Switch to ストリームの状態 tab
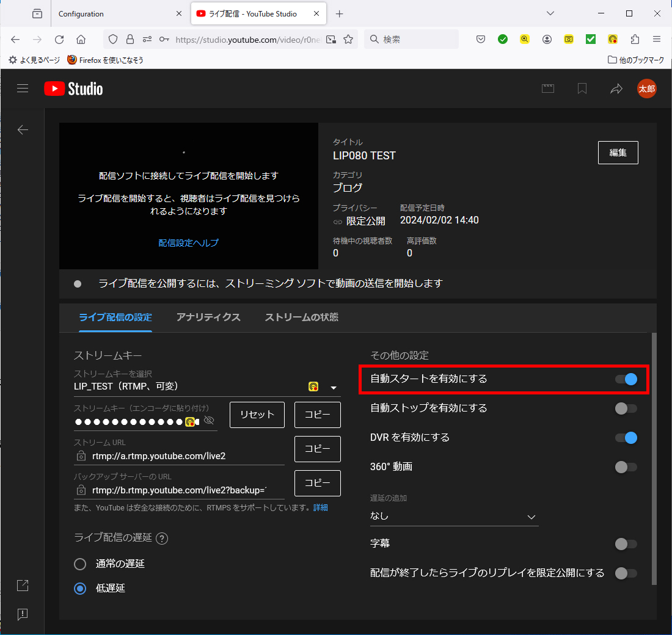 (301, 317)
